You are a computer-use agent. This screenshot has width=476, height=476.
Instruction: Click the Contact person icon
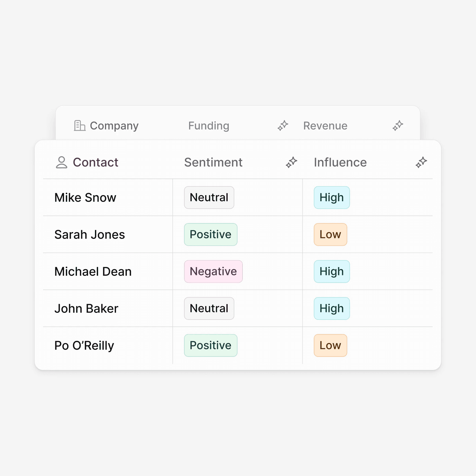coord(62,162)
